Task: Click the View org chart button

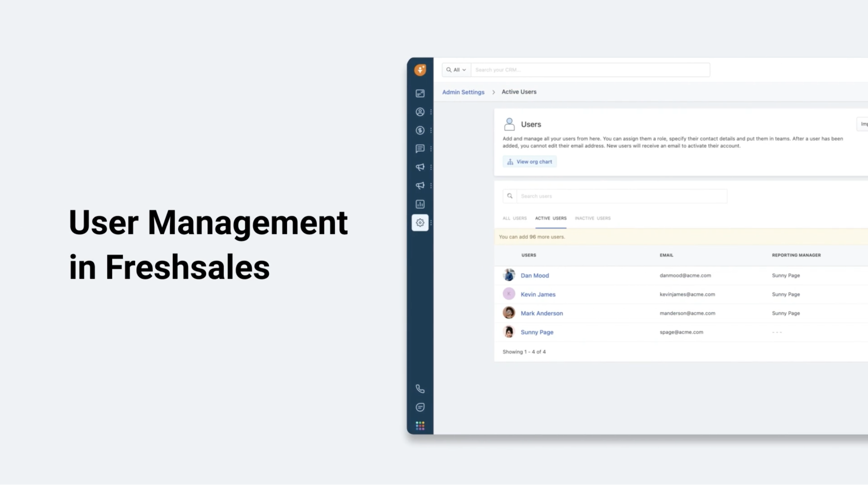Action: point(530,161)
